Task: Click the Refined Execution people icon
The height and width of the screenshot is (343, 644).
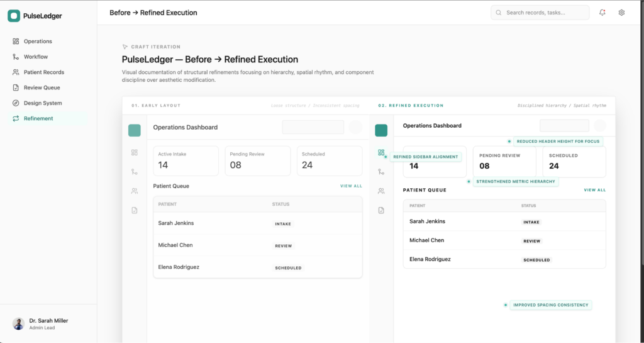Action: [x=381, y=191]
